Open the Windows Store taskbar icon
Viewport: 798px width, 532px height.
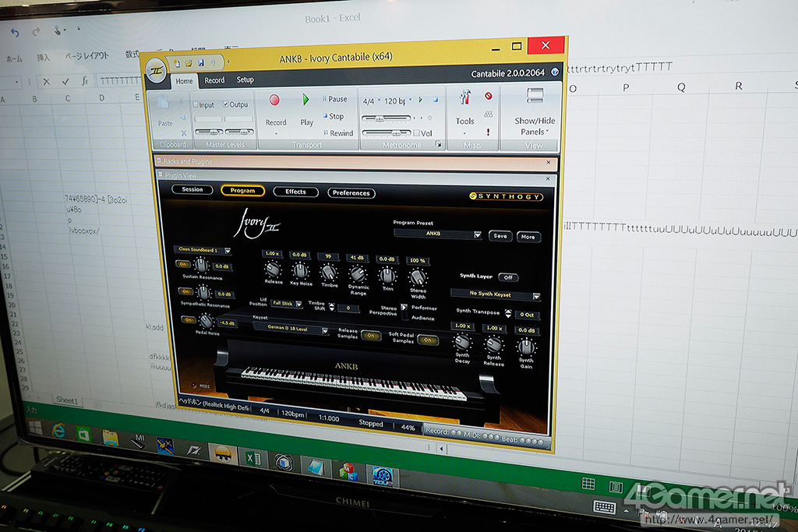(x=84, y=435)
